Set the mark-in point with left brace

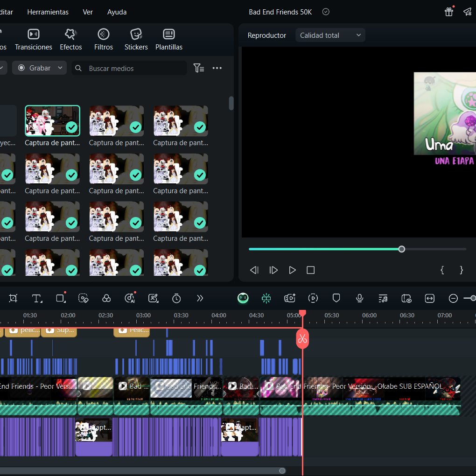pos(442,270)
